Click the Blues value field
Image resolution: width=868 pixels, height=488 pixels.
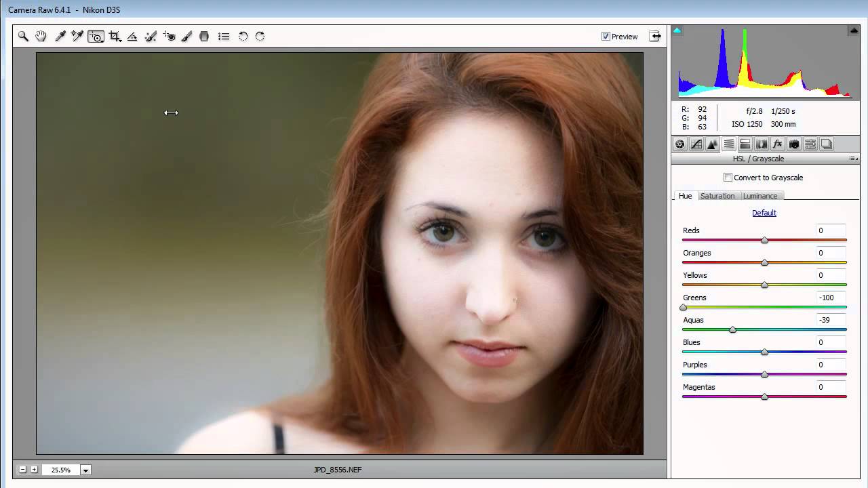[831, 342]
